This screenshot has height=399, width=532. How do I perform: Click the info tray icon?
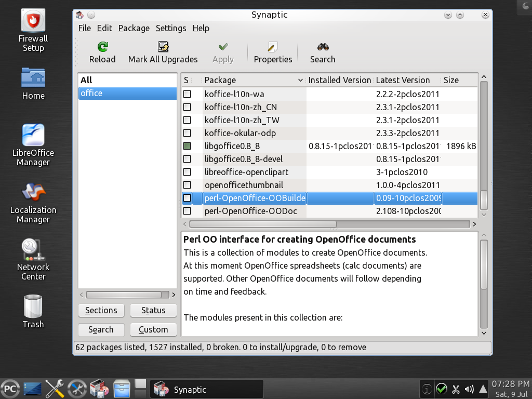click(x=427, y=389)
